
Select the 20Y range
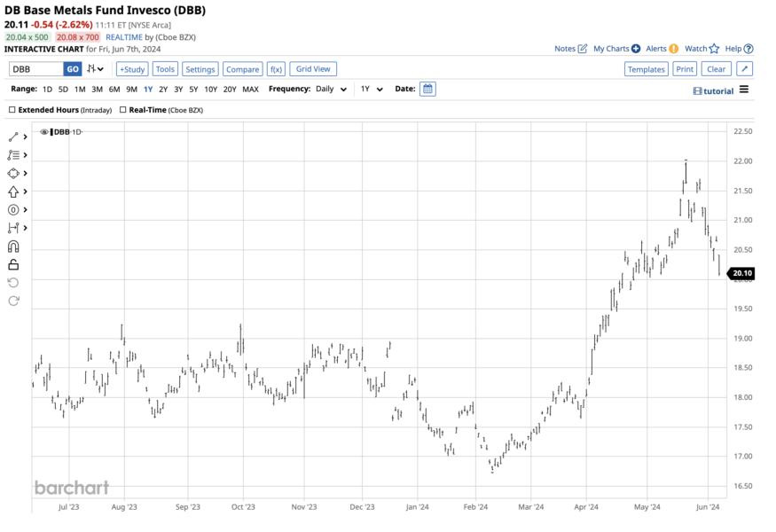(230, 90)
